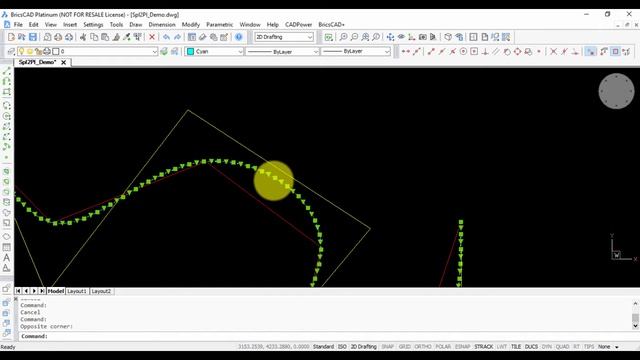The width and height of the screenshot is (640, 360).
Task: Click the Redo arrow icon
Action: tap(177, 37)
